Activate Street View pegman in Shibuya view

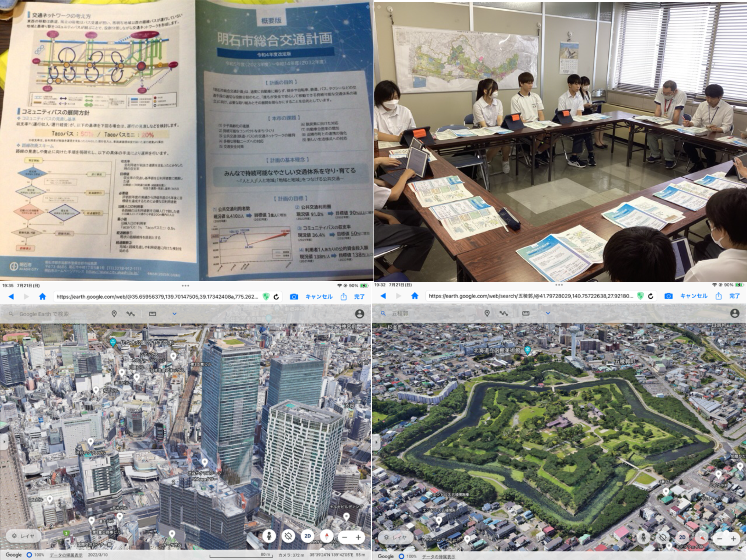tap(269, 536)
